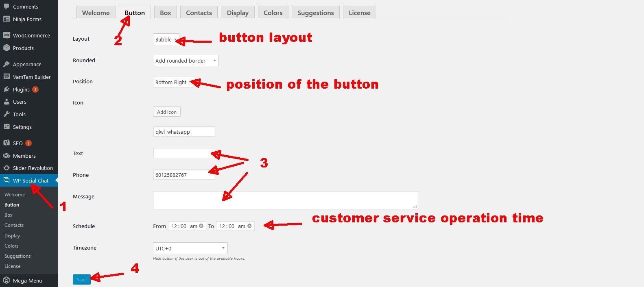Click the qlwf-whatsapp icon name field
The width and height of the screenshot is (644, 287).
click(184, 132)
